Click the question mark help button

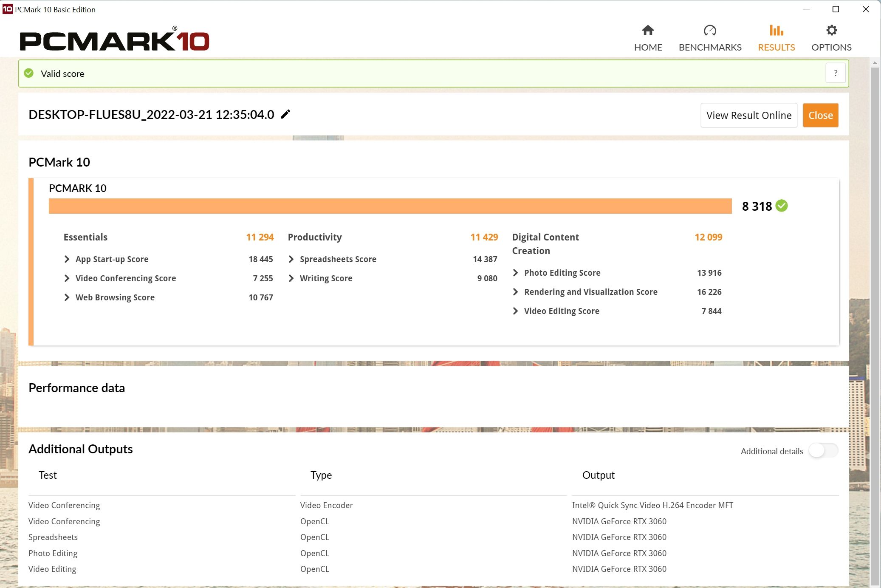pos(836,73)
